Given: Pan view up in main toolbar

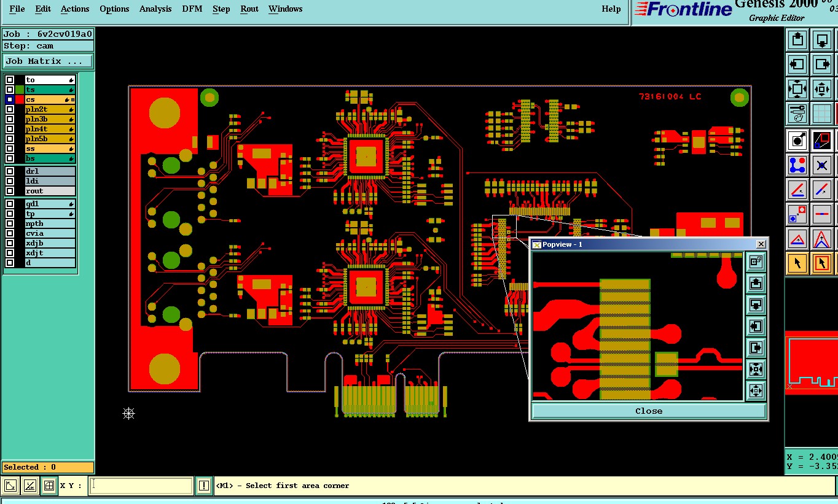Looking at the screenshot, I should click(x=797, y=41).
